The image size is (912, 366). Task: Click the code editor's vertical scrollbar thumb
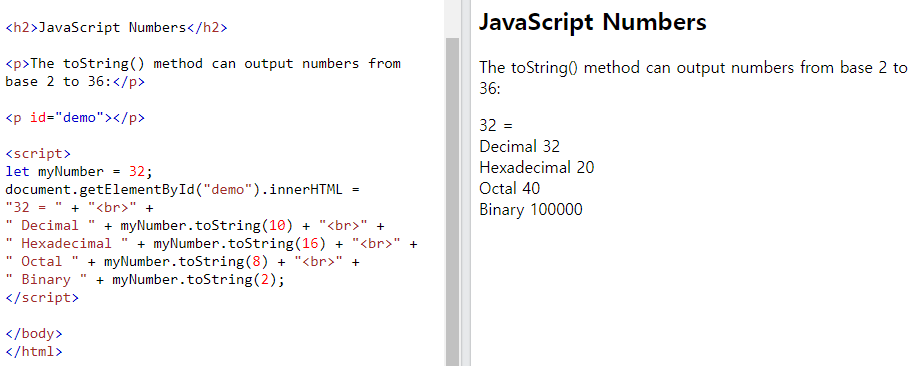click(x=452, y=202)
